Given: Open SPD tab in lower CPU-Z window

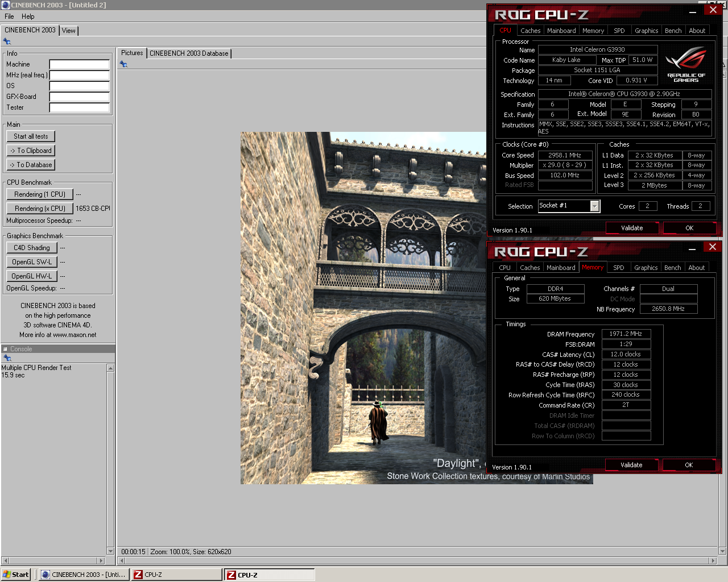Looking at the screenshot, I should [619, 268].
